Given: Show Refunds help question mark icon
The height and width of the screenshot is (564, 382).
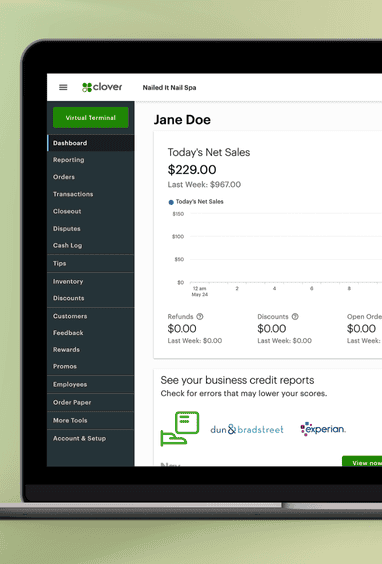Looking at the screenshot, I should coord(200,317).
